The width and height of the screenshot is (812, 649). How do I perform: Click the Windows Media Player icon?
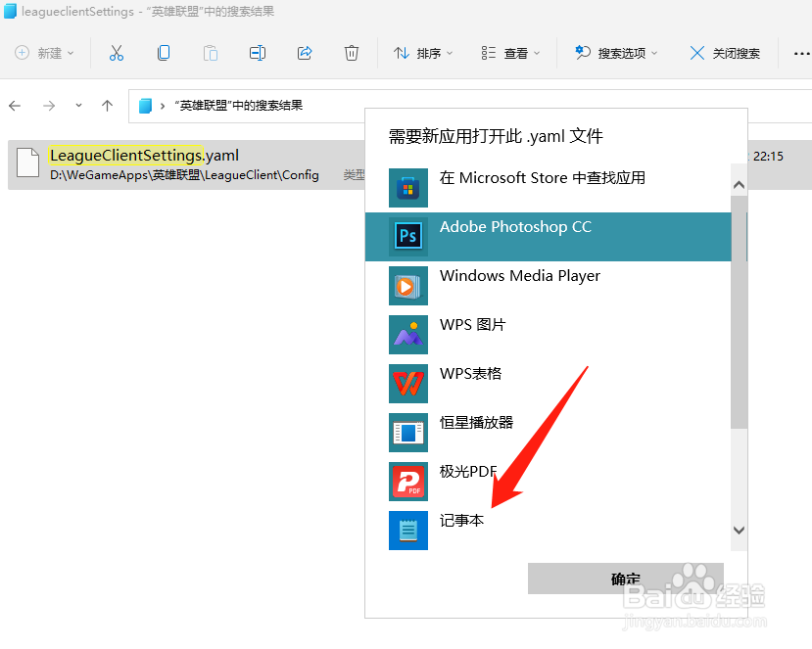[408, 285]
